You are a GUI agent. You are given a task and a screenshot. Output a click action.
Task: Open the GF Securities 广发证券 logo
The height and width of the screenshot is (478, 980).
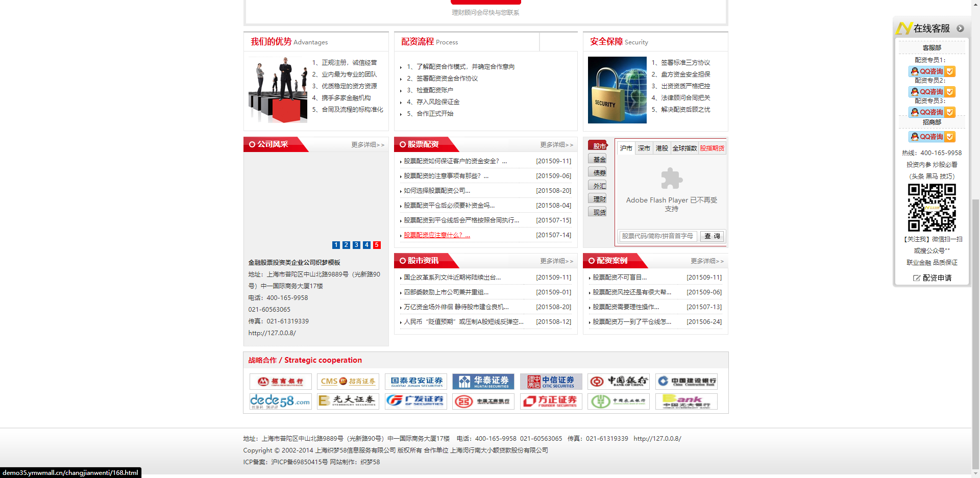(x=415, y=401)
